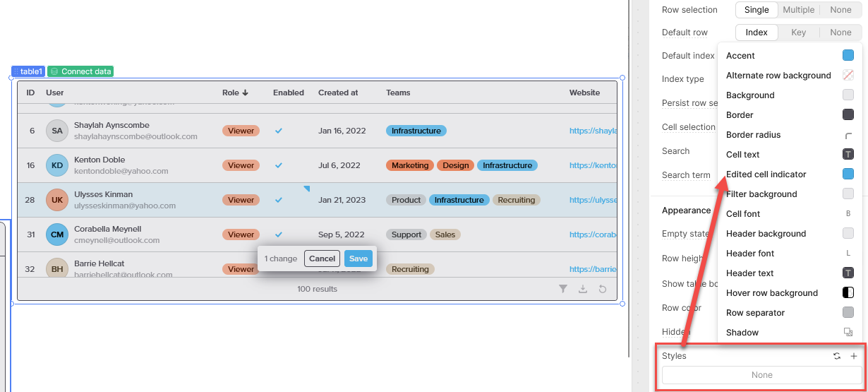Viewport: 868px width, 392px height.
Task: Click the table filter funnel icon
Action: coord(562,289)
